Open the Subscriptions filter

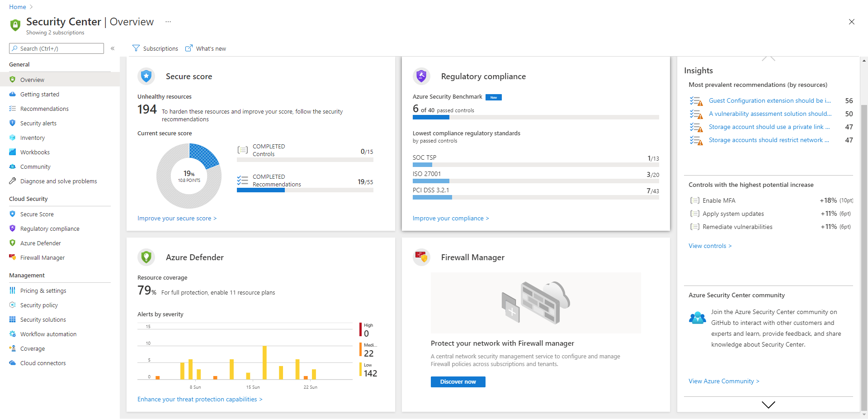tap(155, 48)
